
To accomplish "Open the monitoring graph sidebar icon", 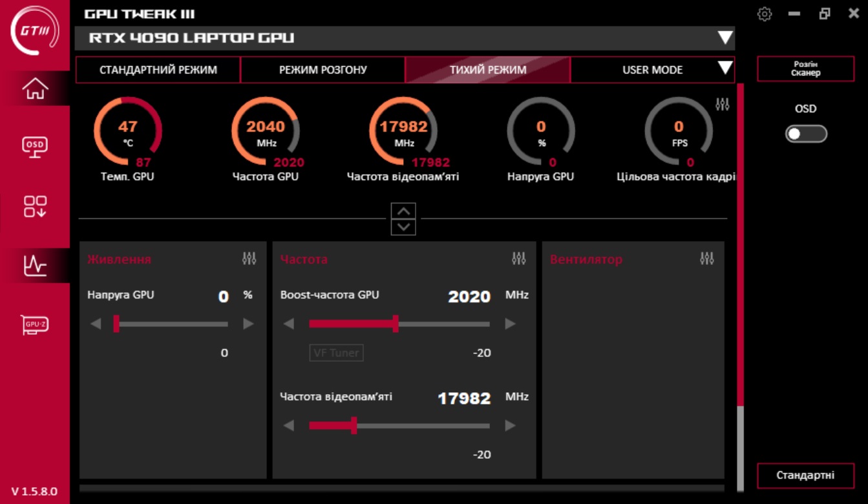I will pyautogui.click(x=35, y=265).
